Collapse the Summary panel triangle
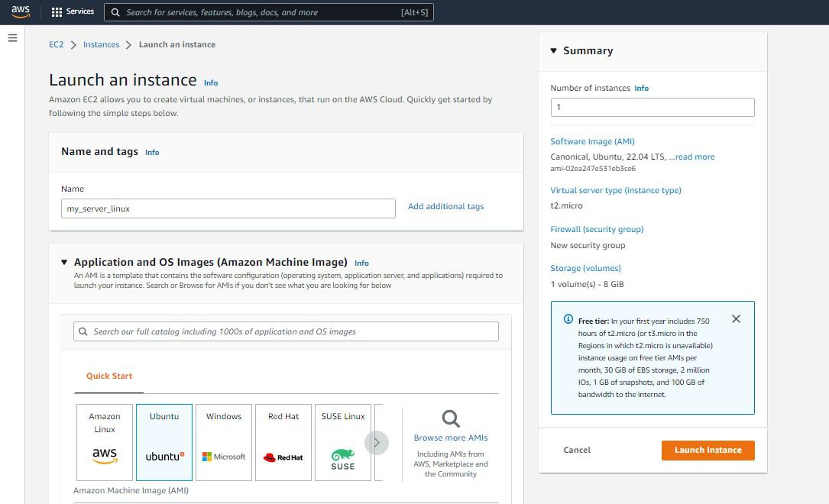Image resolution: width=829 pixels, height=504 pixels. click(x=553, y=50)
